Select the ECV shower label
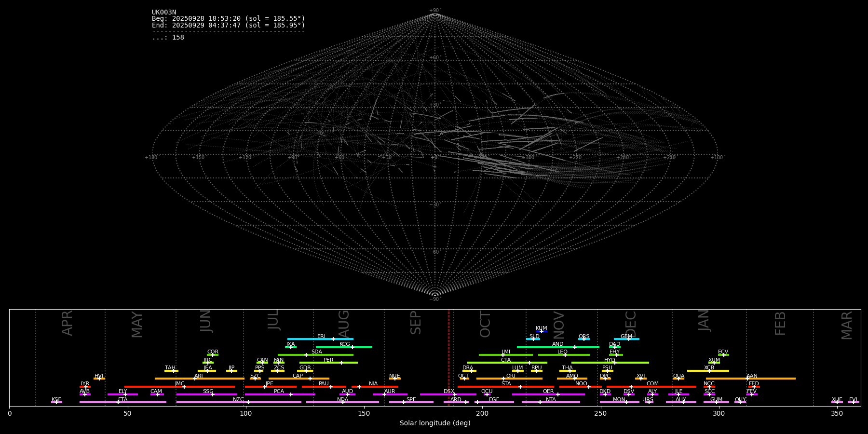Viewport: 868px width, 434px height. pos(723,352)
